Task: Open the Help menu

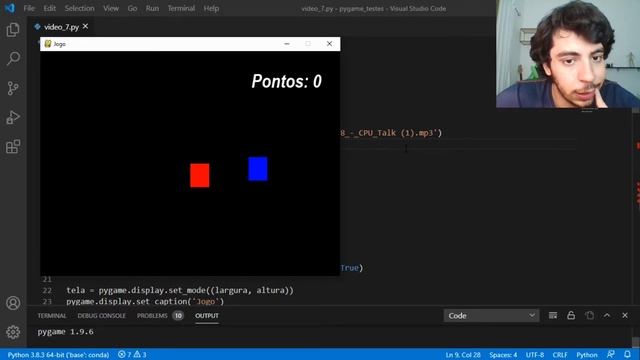Action: tap(211, 8)
